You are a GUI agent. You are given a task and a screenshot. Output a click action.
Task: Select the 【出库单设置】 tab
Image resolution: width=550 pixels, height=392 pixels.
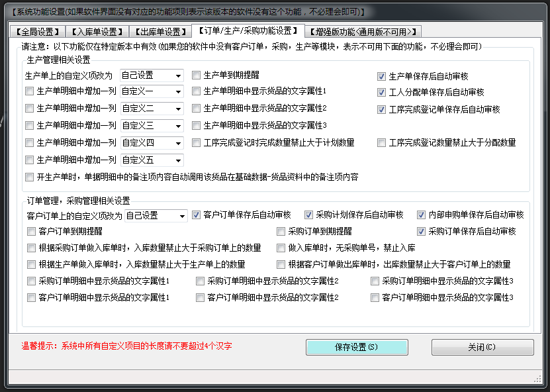159,32
